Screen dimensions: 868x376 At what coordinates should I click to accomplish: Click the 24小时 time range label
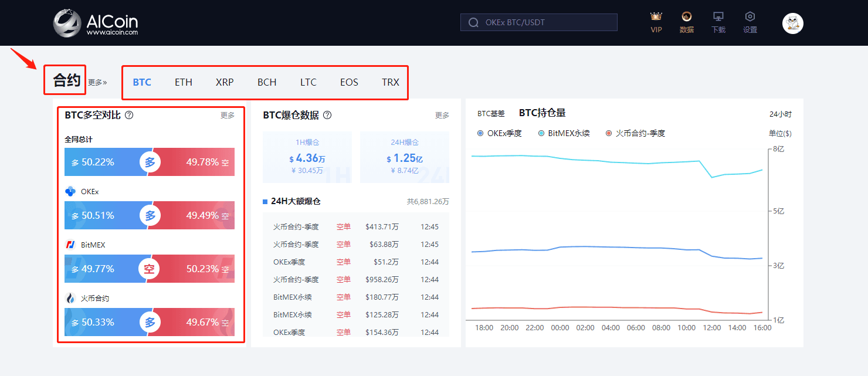(781, 114)
